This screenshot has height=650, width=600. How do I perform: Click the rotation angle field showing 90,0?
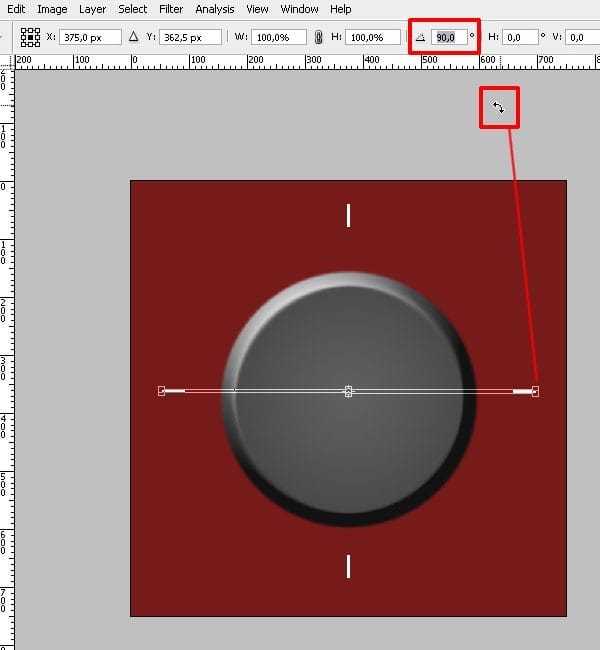pyautogui.click(x=449, y=37)
